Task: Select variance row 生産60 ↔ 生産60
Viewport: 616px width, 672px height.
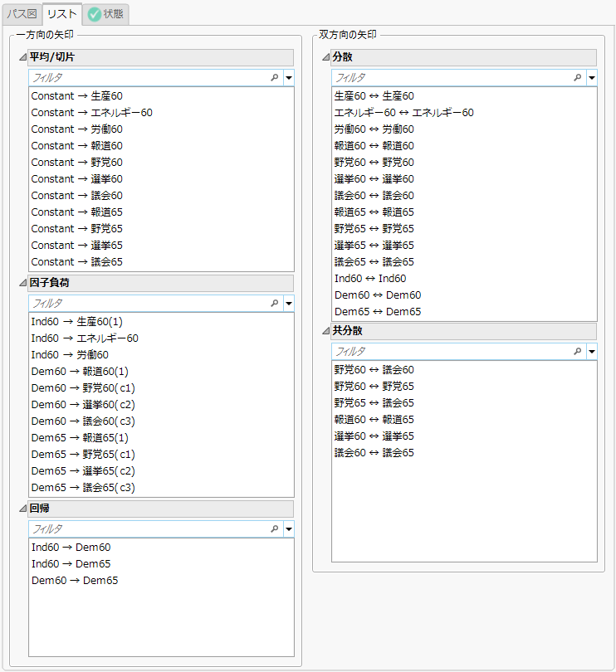Action: pos(464,96)
